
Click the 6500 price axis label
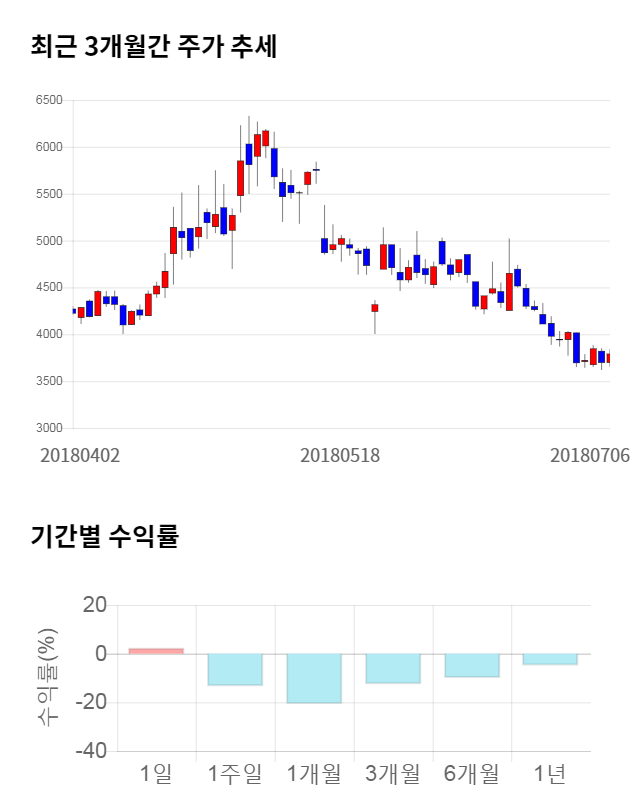tap(49, 100)
